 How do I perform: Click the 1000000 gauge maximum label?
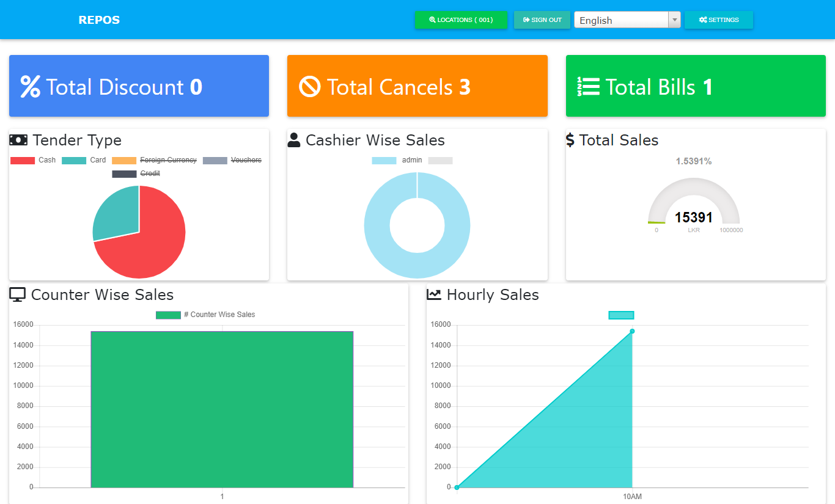click(x=731, y=230)
